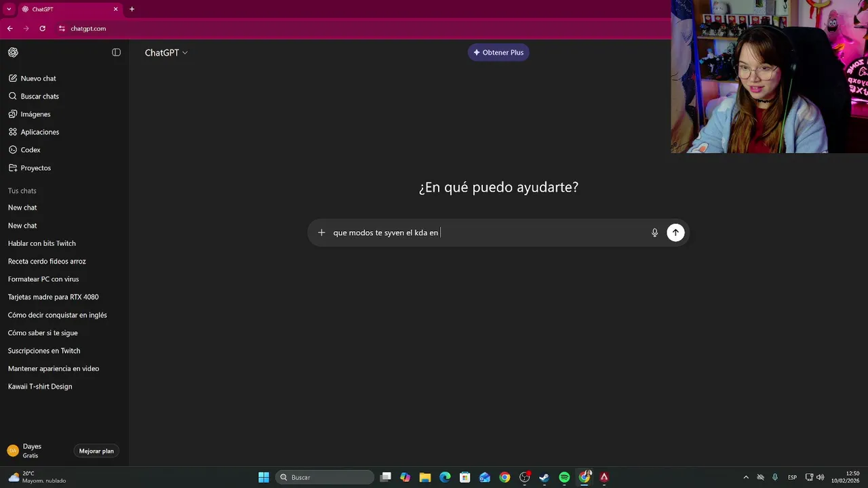Click the taskbar Buscar search box
Screen dimensions: 868x488
pyautogui.click(x=325, y=477)
